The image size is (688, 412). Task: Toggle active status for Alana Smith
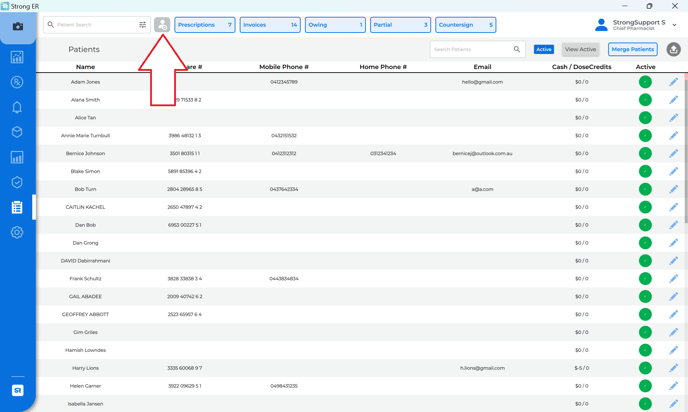click(x=645, y=100)
